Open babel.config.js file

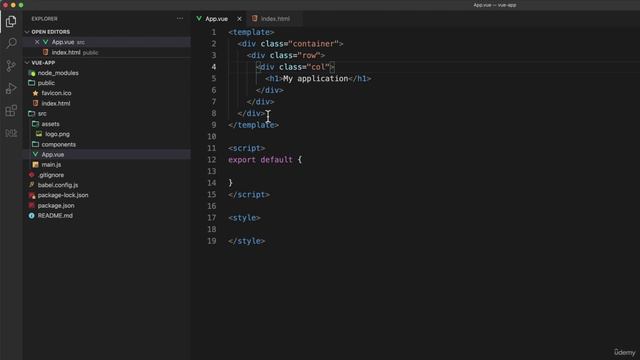58,185
